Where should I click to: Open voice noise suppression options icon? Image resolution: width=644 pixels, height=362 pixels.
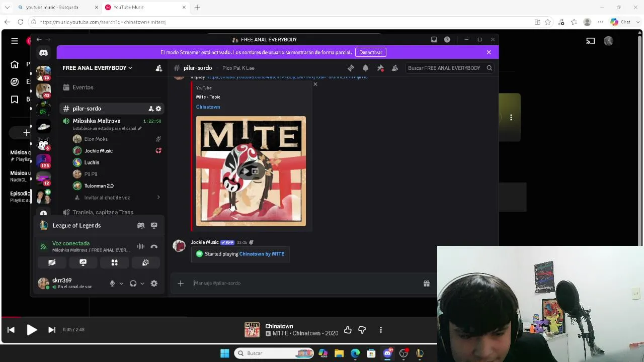[x=141, y=246]
